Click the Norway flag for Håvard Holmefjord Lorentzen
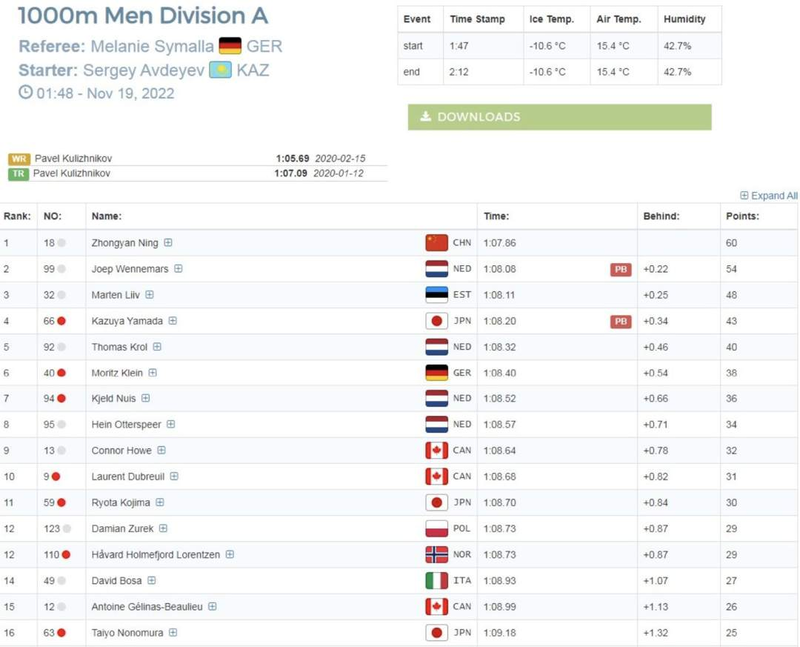 point(436,554)
